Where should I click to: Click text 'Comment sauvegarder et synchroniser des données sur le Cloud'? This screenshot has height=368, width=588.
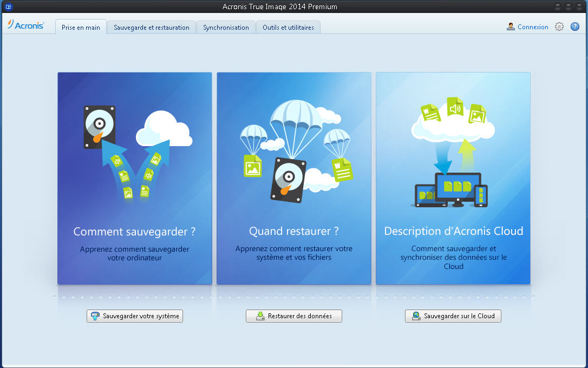pyautogui.click(x=453, y=258)
